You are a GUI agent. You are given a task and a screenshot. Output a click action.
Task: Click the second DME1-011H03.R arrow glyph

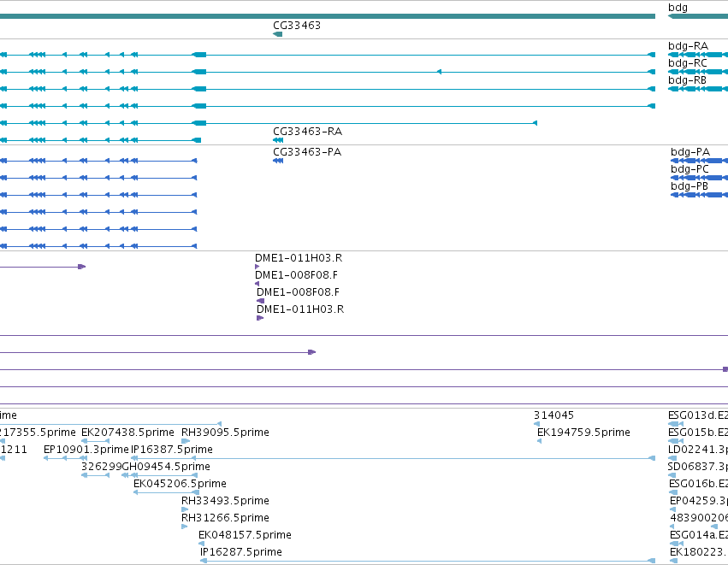[260, 318]
